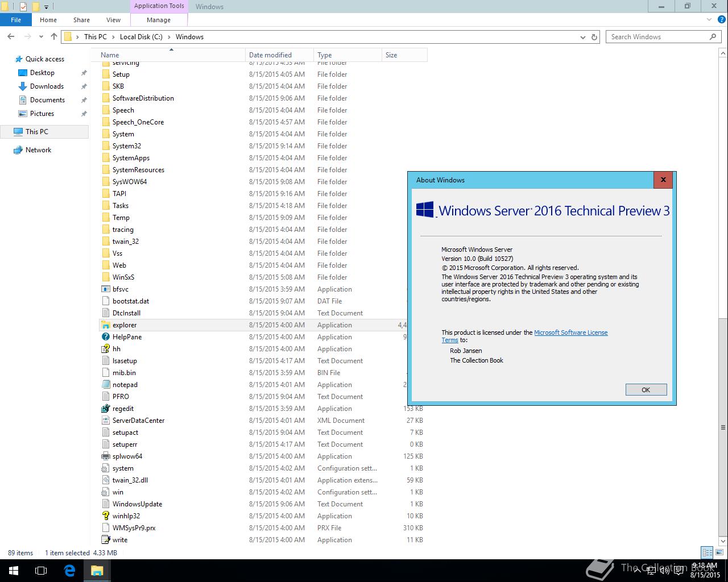Select Quick access in navigation pane

point(45,59)
